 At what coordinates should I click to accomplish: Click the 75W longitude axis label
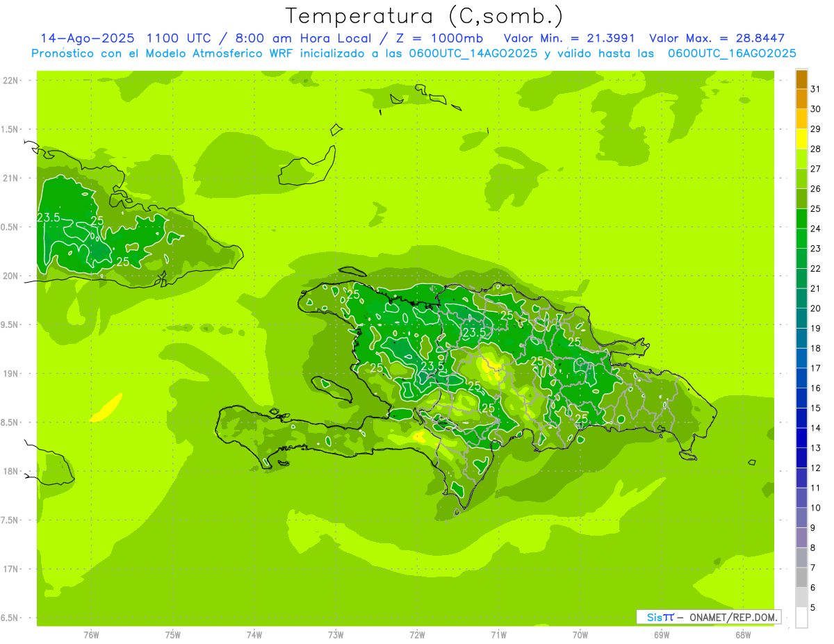[173, 635]
